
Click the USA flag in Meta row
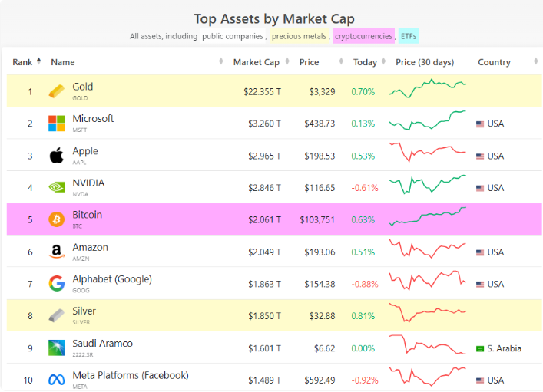point(480,380)
